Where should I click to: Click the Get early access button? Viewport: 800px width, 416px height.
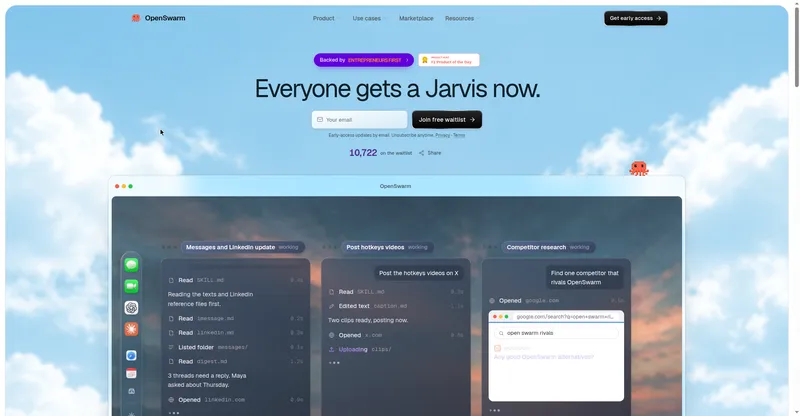(x=636, y=18)
